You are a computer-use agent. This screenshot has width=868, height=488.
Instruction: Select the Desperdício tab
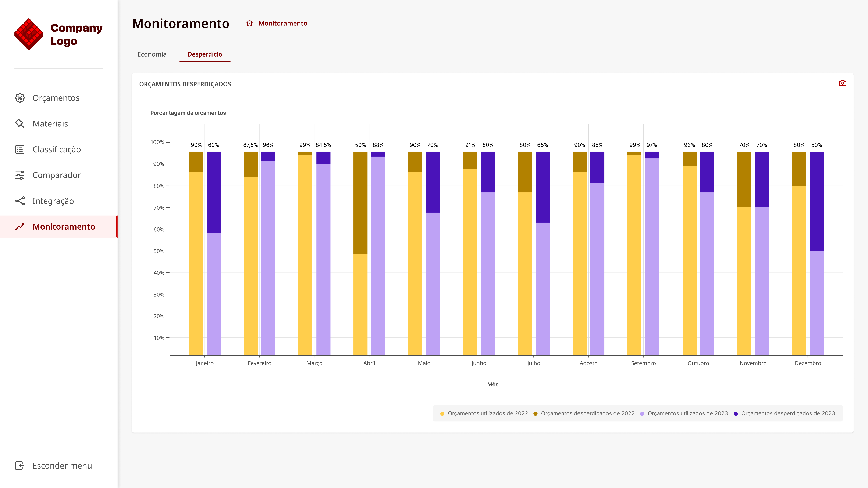point(205,54)
